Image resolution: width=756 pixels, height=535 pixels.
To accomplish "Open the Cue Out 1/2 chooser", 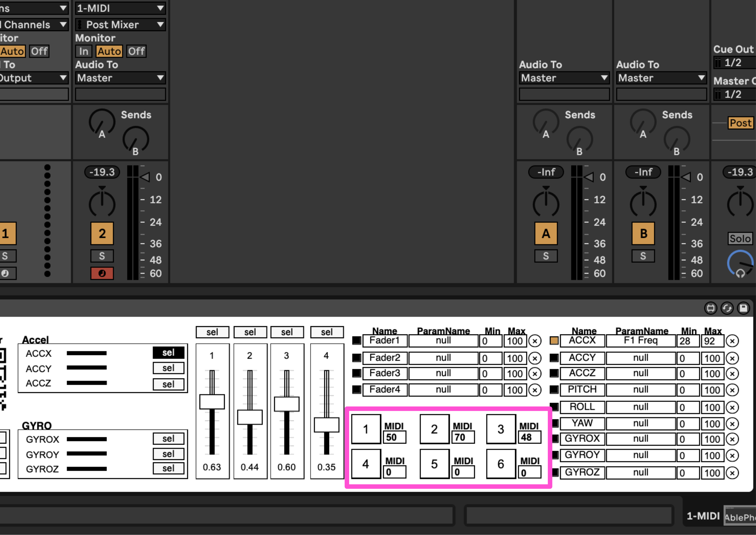I will 734,62.
